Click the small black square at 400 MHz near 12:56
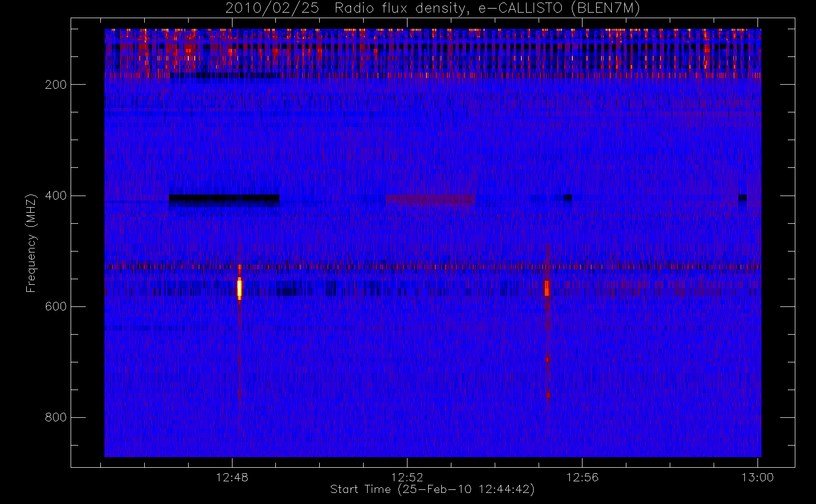 567,198
